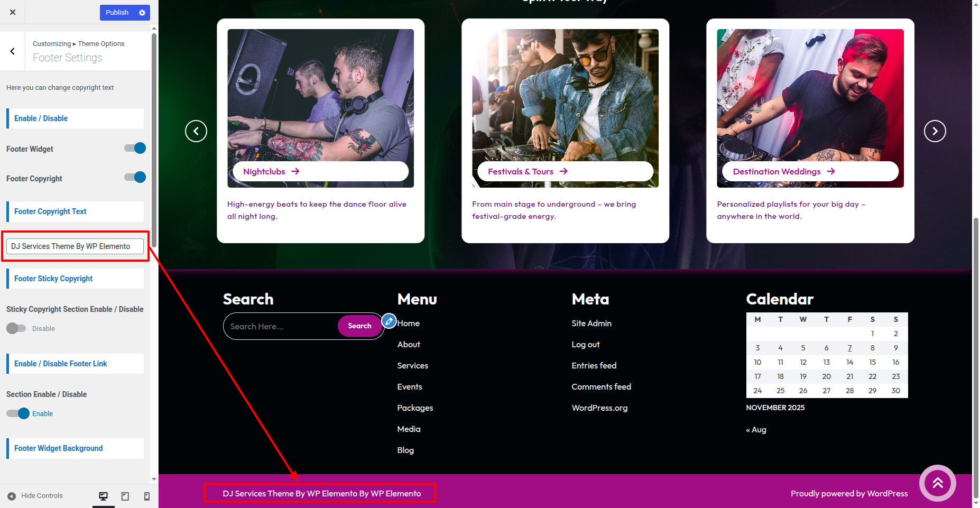Enable the Sticky Copyright Section toggle
Image resolution: width=980 pixels, height=508 pixels.
coord(16,328)
